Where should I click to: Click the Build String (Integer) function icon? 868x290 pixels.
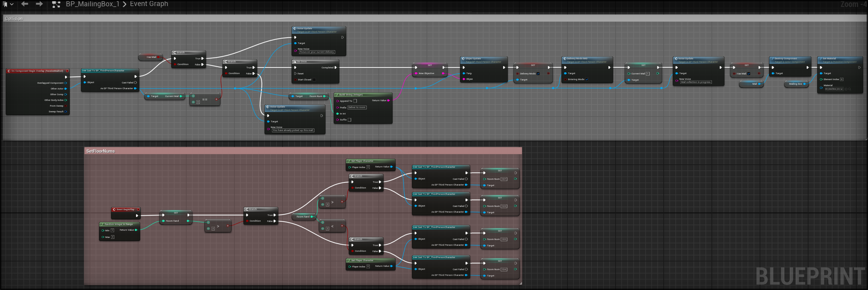(x=337, y=95)
